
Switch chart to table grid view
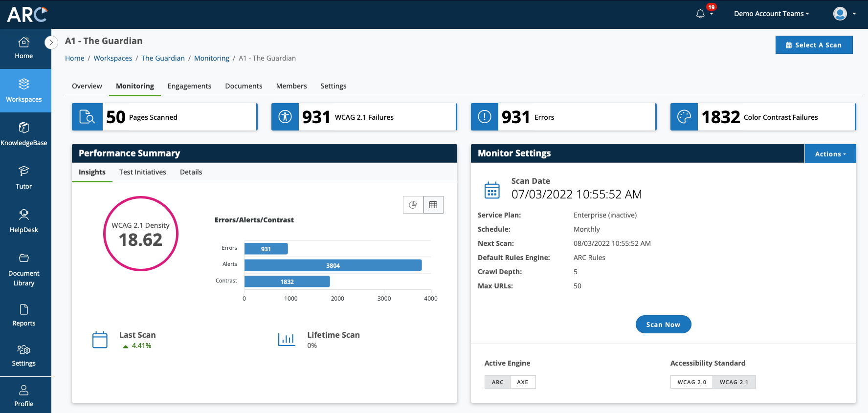pyautogui.click(x=433, y=205)
